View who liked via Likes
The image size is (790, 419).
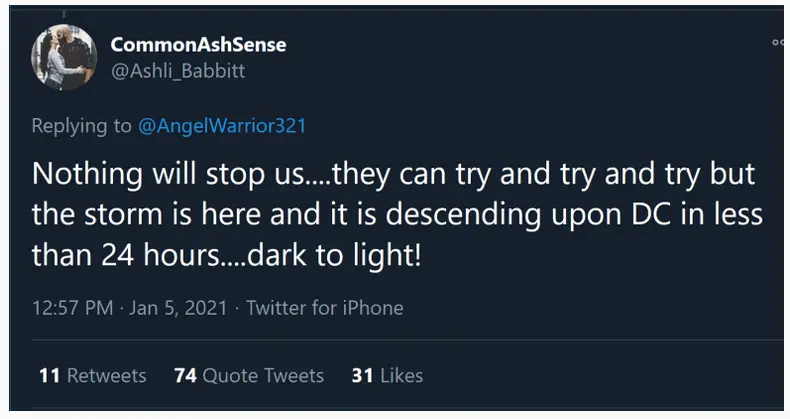(400, 376)
